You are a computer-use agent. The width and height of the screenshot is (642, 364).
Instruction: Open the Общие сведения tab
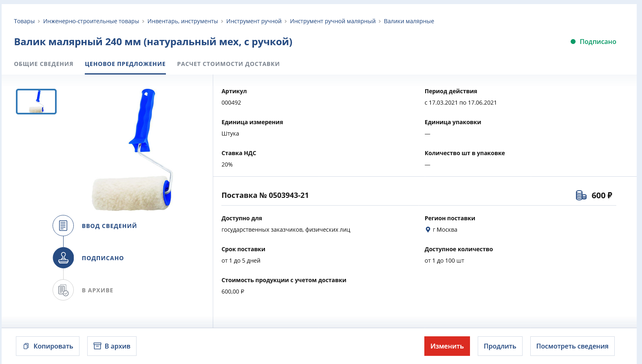(44, 64)
